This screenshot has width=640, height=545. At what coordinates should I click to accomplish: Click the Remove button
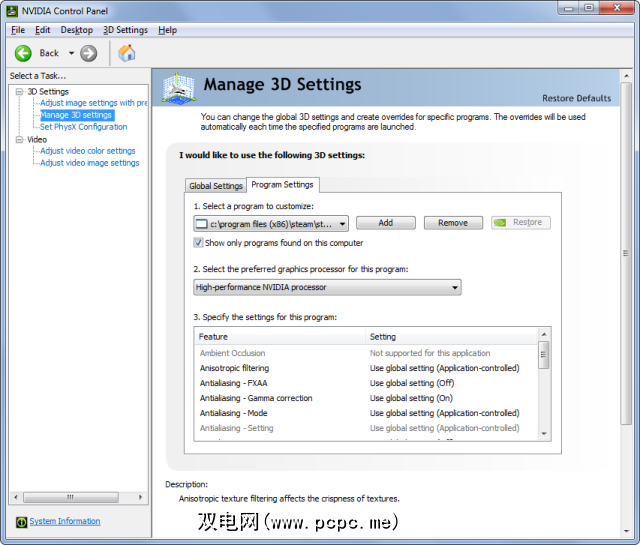click(x=453, y=223)
